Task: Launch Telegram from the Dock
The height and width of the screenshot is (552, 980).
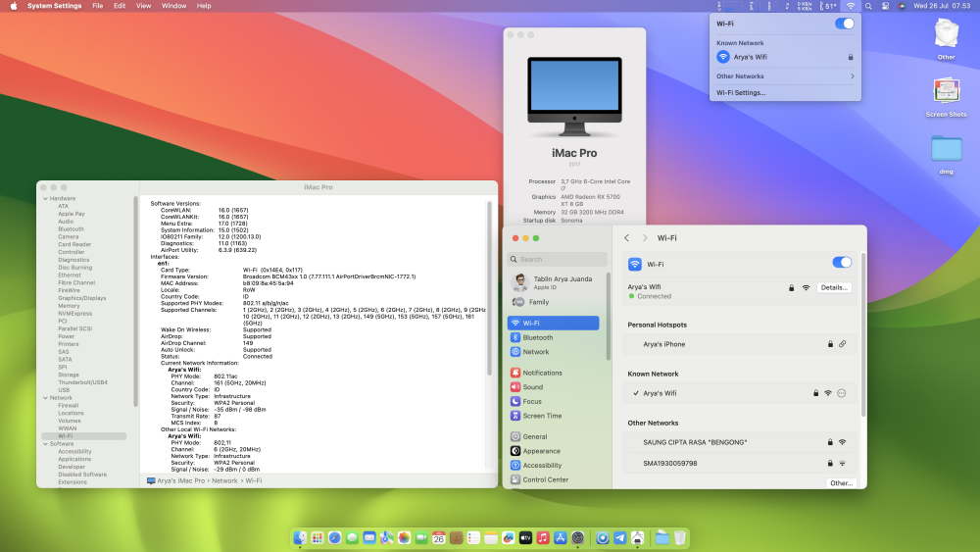Action: pos(620,537)
